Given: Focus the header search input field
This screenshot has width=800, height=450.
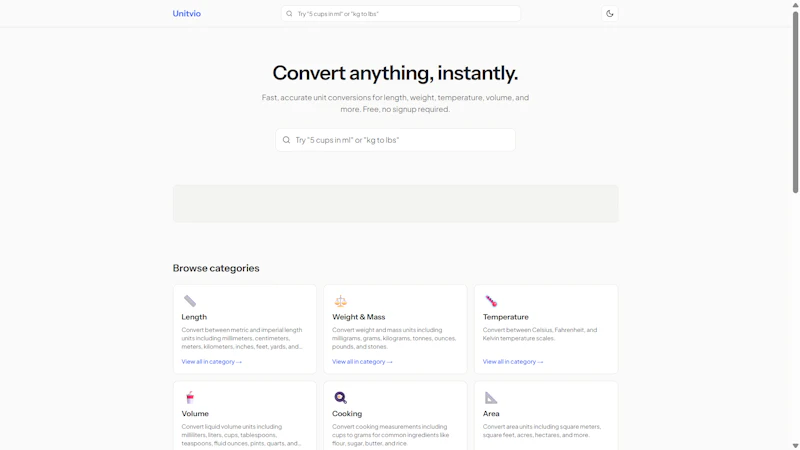Looking at the screenshot, I should coord(401,14).
